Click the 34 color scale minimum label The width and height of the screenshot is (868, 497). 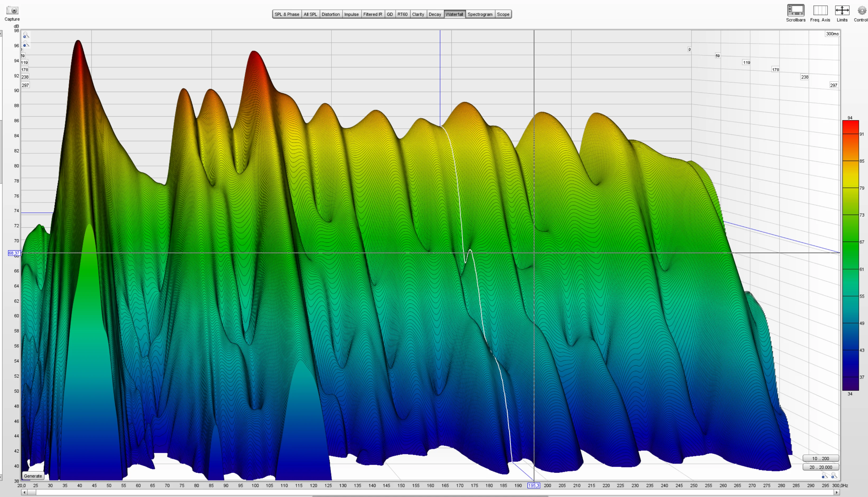pos(850,394)
